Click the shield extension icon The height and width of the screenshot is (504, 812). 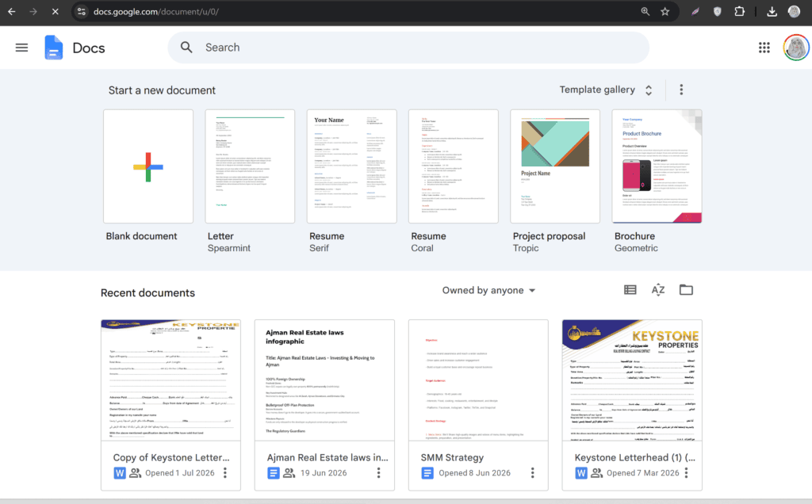[717, 11]
